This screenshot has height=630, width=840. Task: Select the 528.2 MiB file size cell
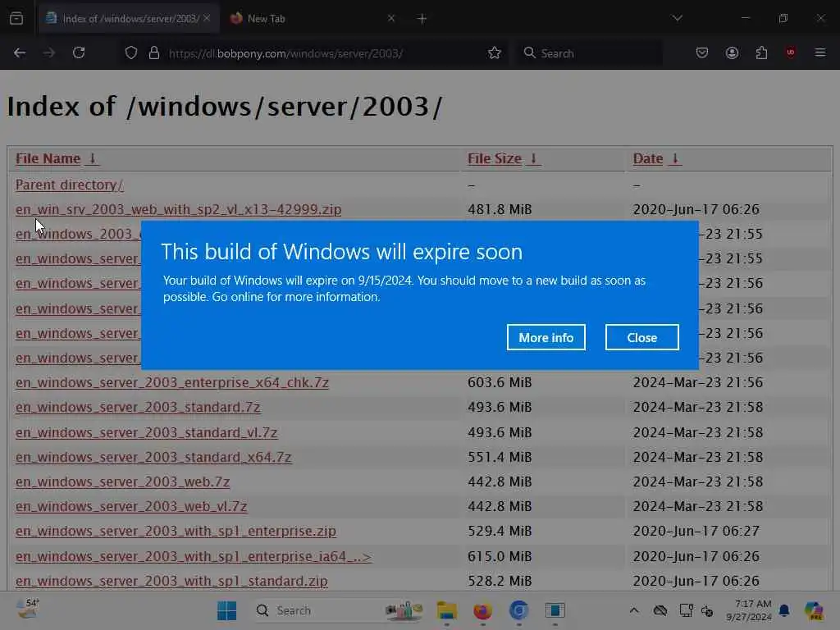500,581
